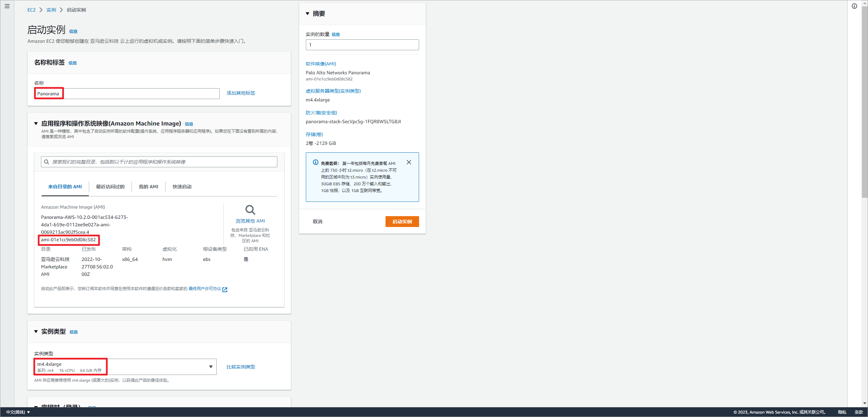Image resolution: width=868 pixels, height=417 pixels.
Task: Switch to 我的 AMI tab
Action: click(x=149, y=187)
